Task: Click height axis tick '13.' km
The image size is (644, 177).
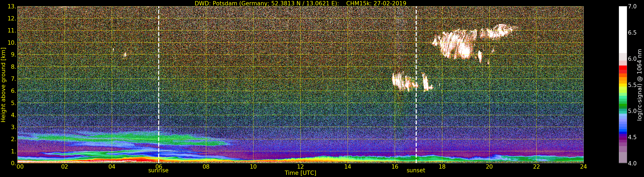Action: (12, 6)
